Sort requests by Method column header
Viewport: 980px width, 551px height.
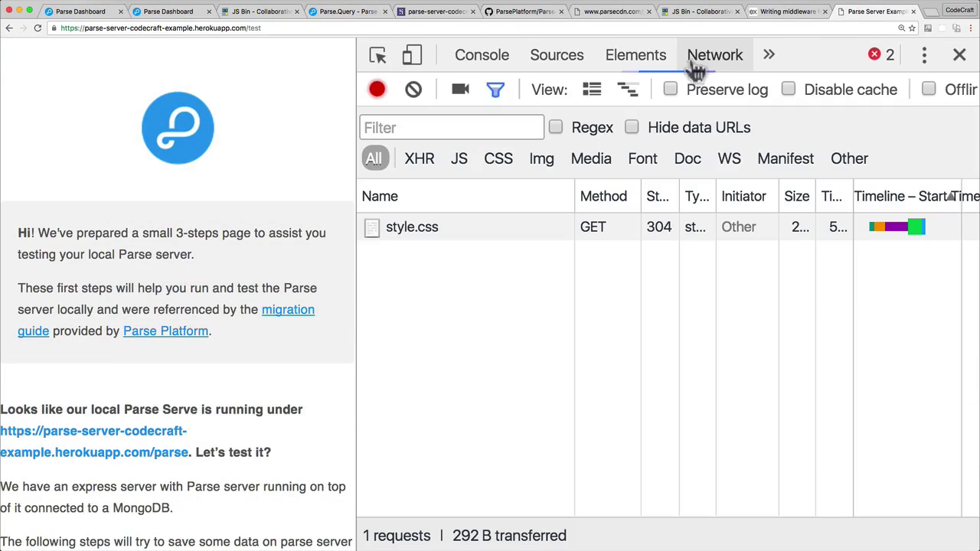pos(608,197)
